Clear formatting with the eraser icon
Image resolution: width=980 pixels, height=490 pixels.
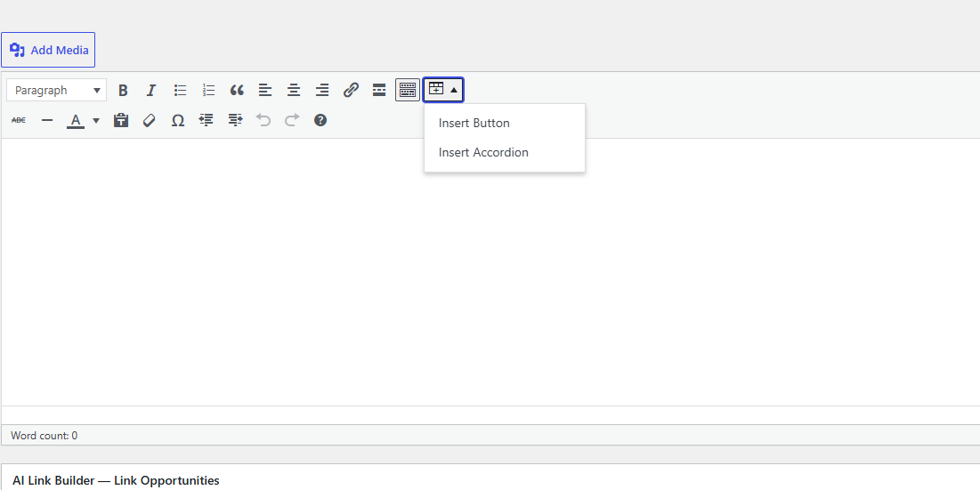pyautogui.click(x=149, y=120)
